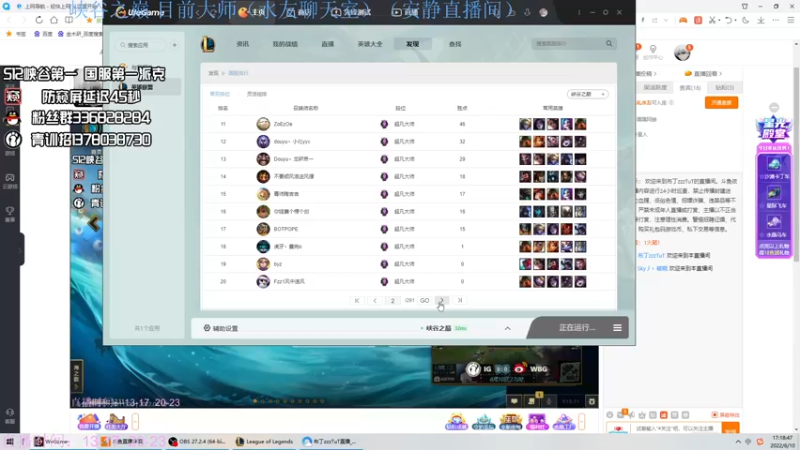This screenshot has height=450, width=800.
Task: Click the page number input showing 2
Action: pos(392,301)
